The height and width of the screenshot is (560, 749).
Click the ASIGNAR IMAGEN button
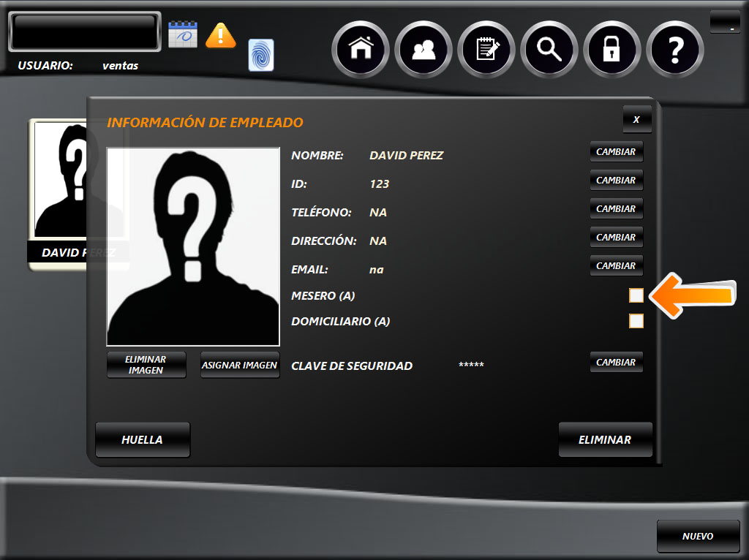[240, 365]
